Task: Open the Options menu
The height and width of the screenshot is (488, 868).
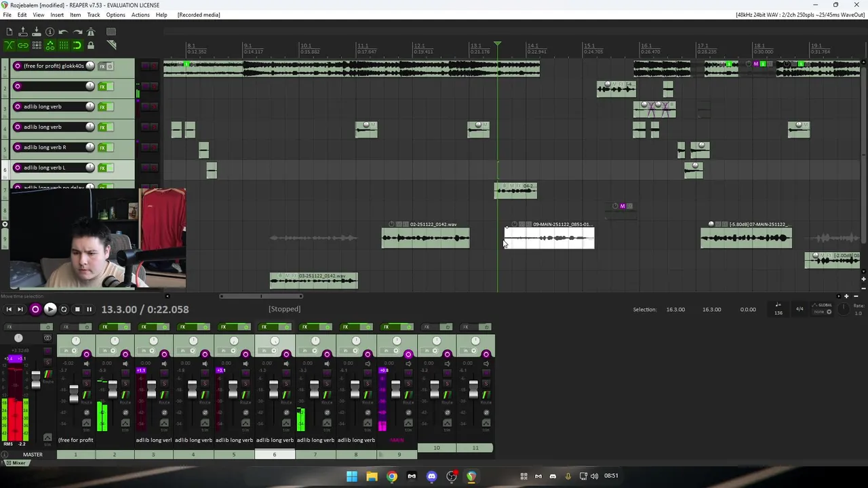Action: [x=115, y=15]
